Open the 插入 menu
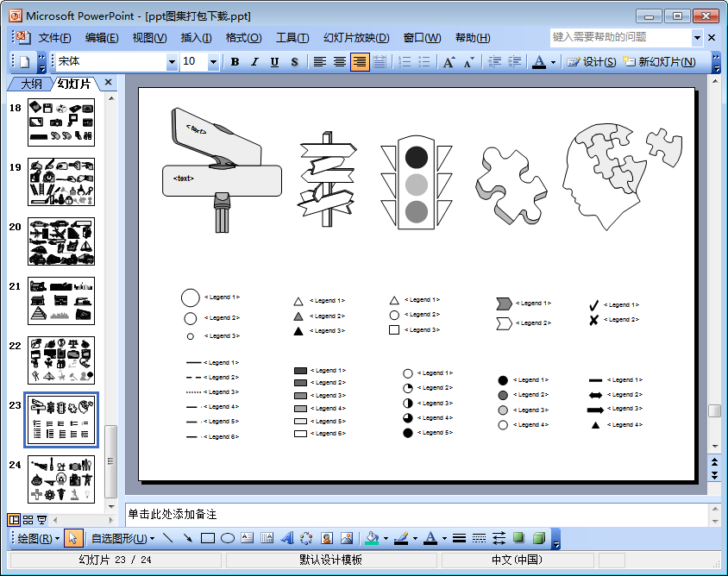The image size is (728, 576). click(x=196, y=38)
